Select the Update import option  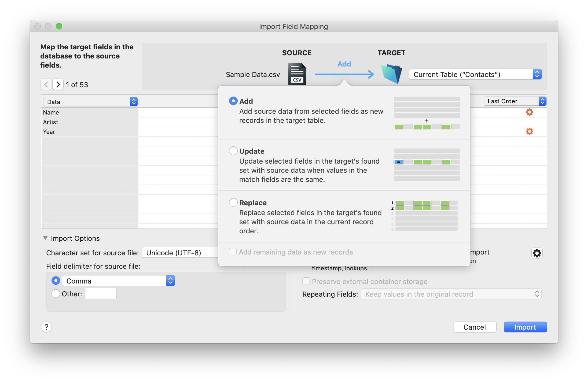pos(233,151)
